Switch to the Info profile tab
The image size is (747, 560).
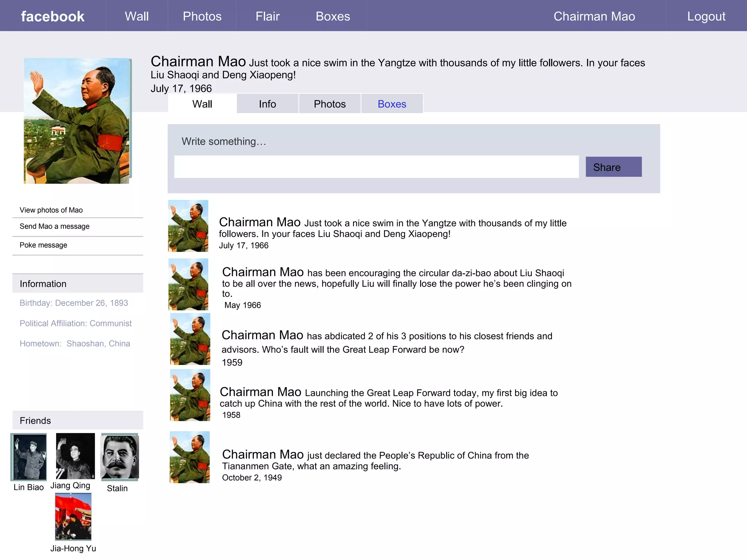pos(267,104)
